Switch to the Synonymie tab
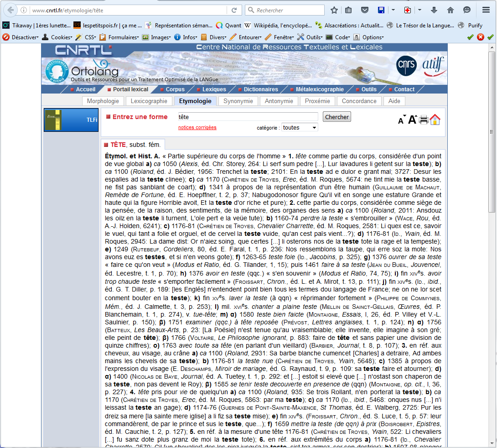The width and height of the screenshot is (497, 448). point(238,101)
